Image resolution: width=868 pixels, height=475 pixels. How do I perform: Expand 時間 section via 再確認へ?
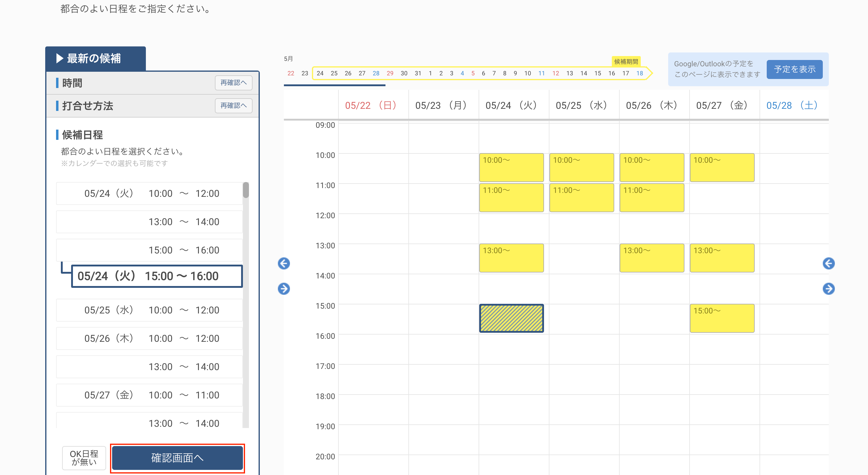pos(234,83)
